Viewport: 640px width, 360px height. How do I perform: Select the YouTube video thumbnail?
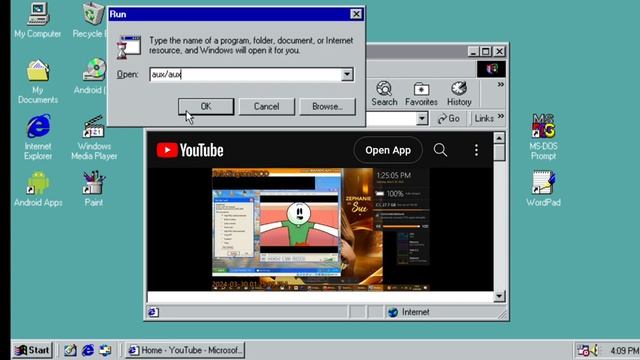point(320,229)
